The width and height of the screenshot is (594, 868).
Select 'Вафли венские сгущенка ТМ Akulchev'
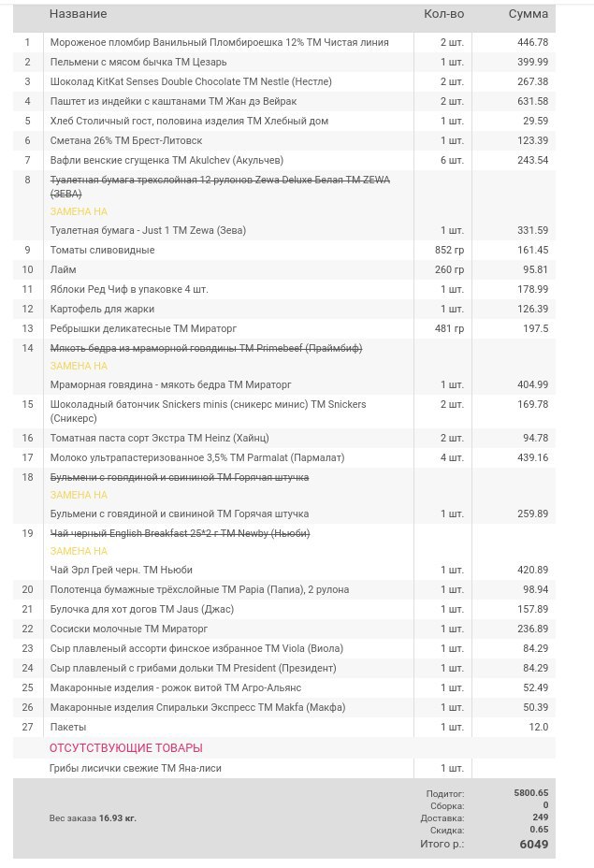tap(167, 160)
